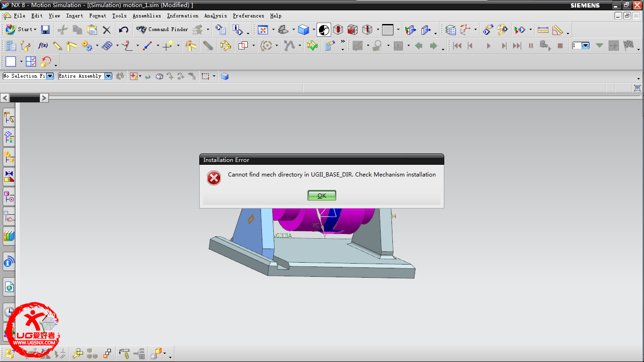644x362 pixels.
Task: Open the No Selection Filter dropdown
Action: [50, 76]
